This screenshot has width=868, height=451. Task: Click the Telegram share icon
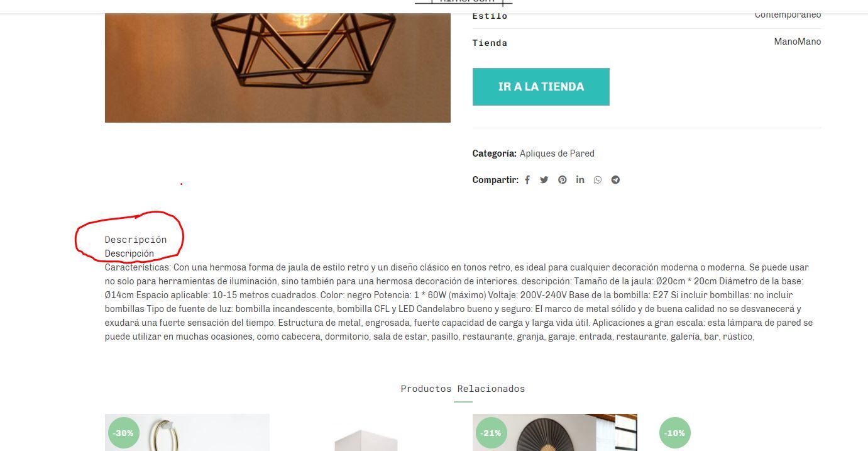[x=616, y=180]
